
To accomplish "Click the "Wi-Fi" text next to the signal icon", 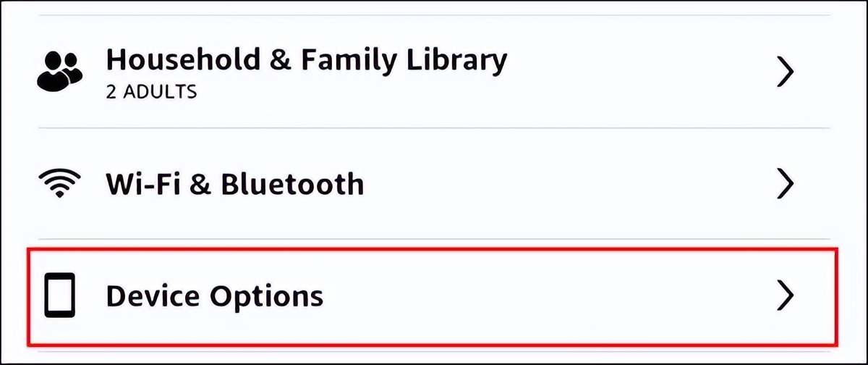I will 142,185.
